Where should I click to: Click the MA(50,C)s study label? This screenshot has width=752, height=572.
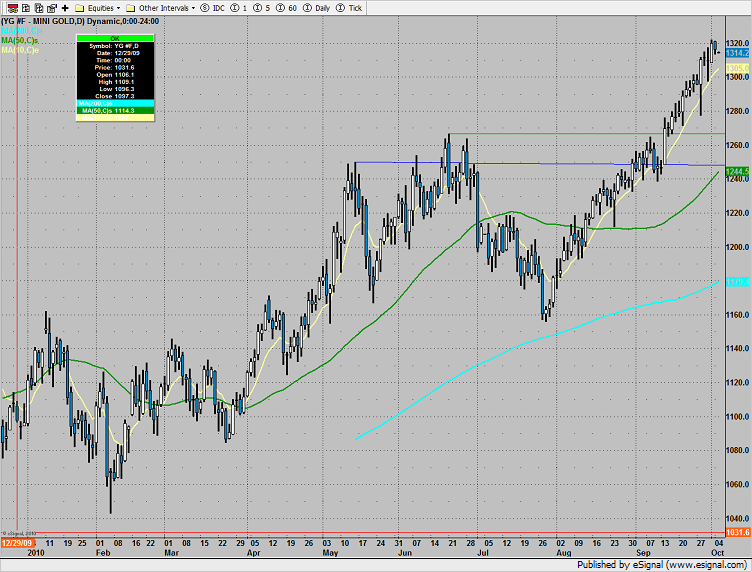[20, 40]
